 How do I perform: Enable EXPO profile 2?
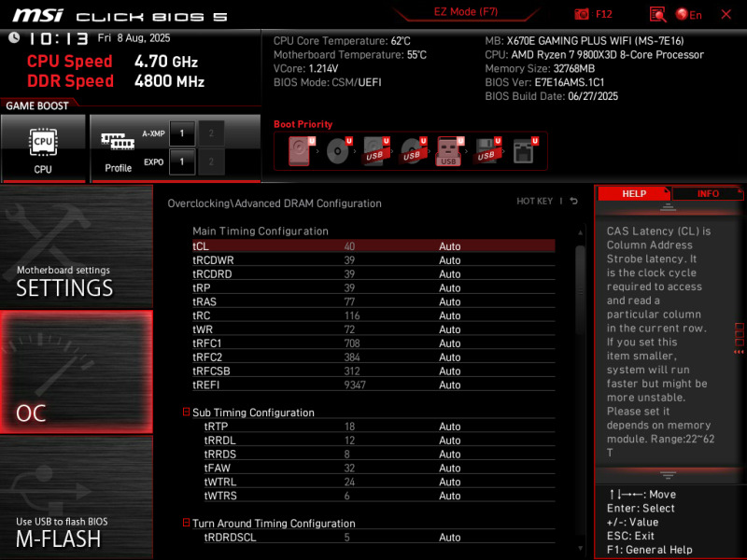point(211,161)
